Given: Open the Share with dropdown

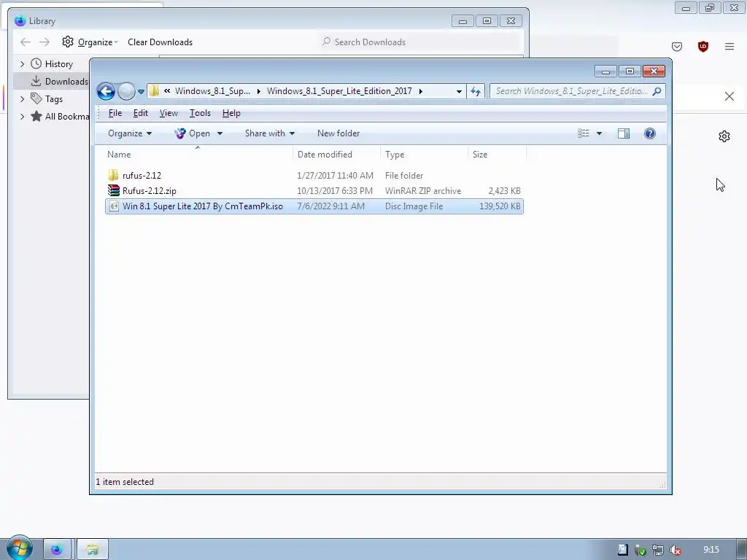Looking at the screenshot, I should [x=270, y=133].
